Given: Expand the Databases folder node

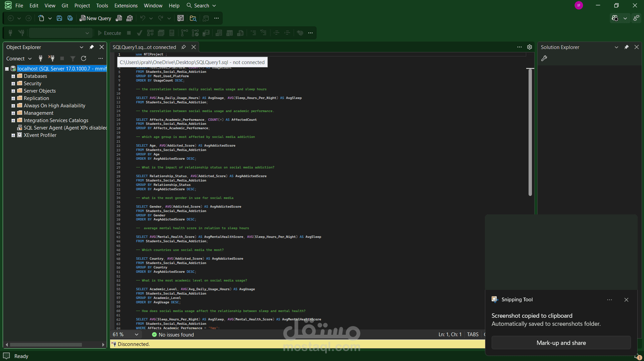Looking at the screenshot, I should (x=13, y=76).
